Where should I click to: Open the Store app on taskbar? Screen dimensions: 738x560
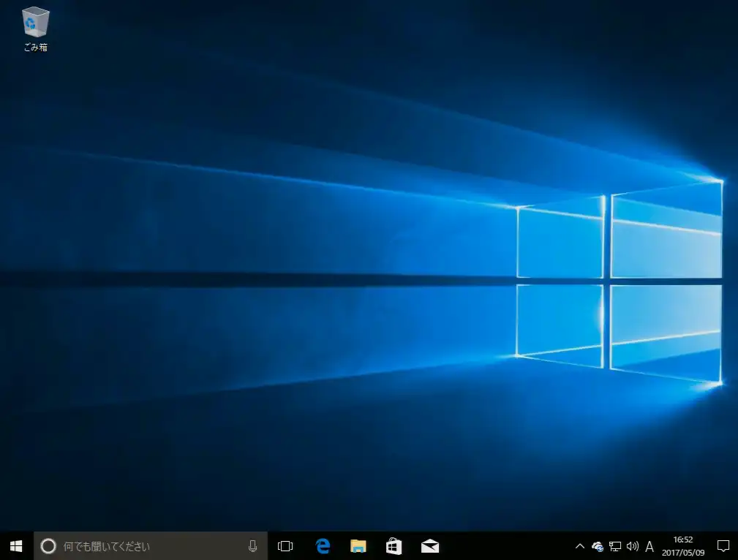click(x=394, y=546)
